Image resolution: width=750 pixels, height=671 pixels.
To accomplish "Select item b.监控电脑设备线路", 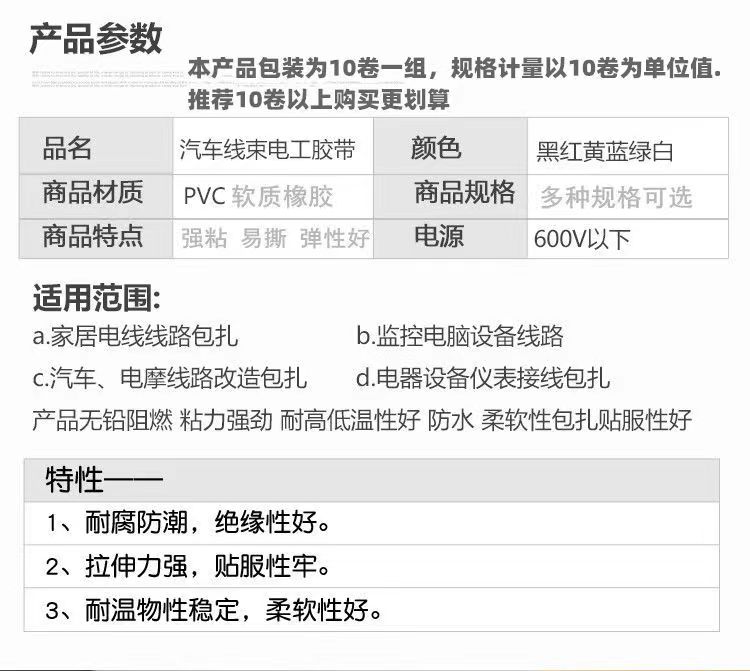I will click(460, 336).
